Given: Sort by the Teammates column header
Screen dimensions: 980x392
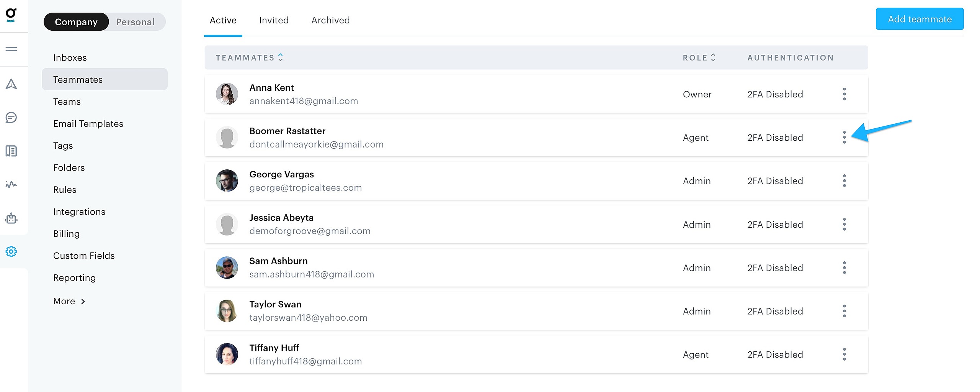Looking at the screenshot, I should click(x=249, y=57).
